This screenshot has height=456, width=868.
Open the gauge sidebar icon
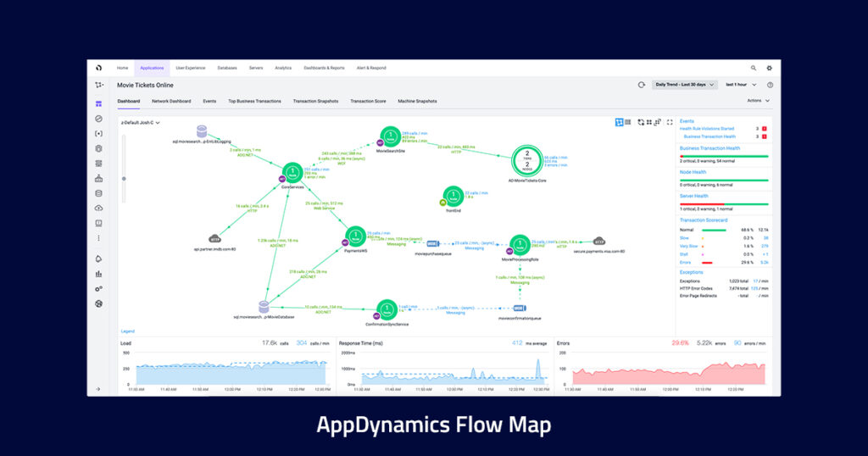[98, 119]
